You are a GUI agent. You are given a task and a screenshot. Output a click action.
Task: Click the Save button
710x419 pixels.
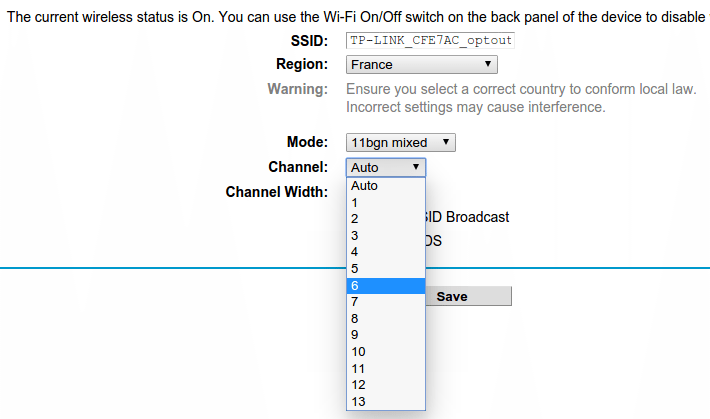click(x=469, y=296)
